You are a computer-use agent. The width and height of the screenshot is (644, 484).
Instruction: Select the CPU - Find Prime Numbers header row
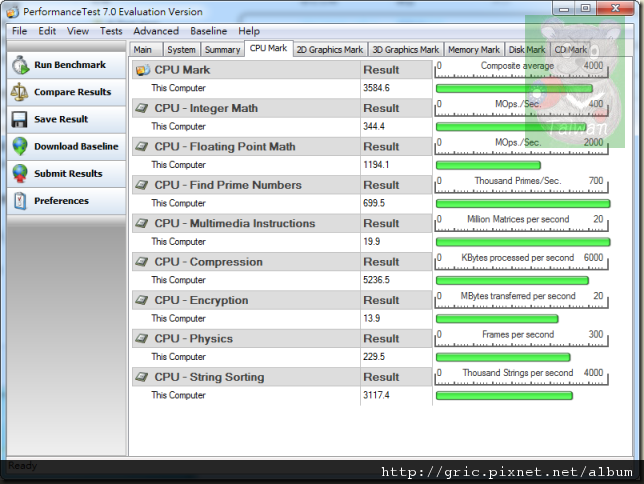[282, 185]
